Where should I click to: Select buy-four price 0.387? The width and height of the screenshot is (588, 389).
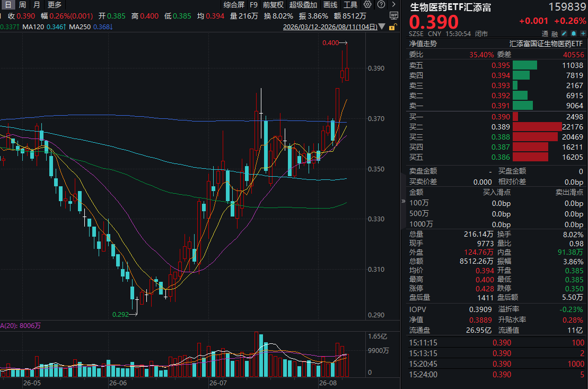(501, 147)
